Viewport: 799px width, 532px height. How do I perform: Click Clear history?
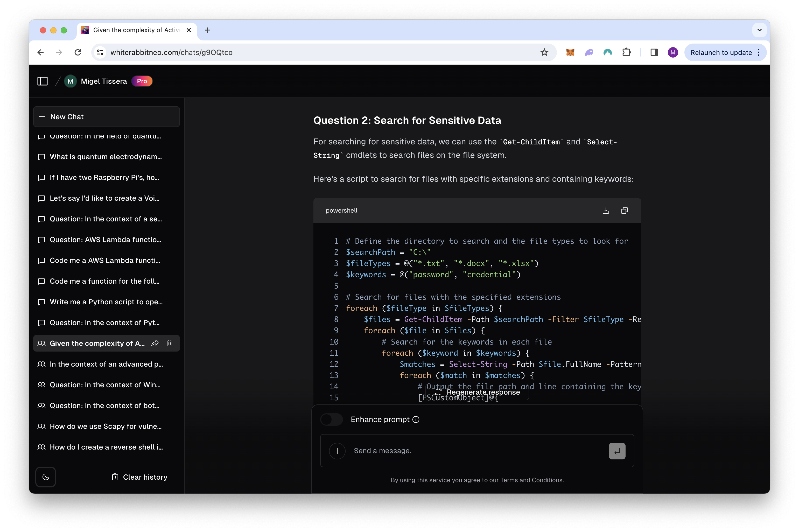pos(139,477)
